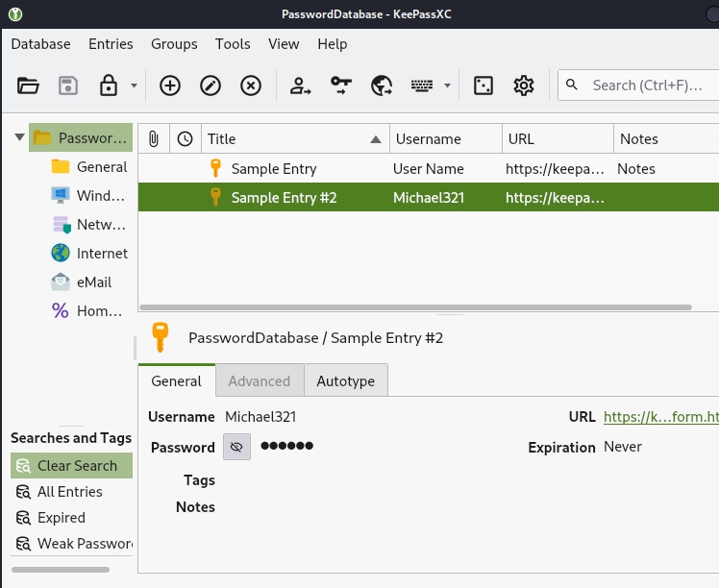Open database with the folder toolbar icon
This screenshot has height=588, width=719.
(x=28, y=86)
